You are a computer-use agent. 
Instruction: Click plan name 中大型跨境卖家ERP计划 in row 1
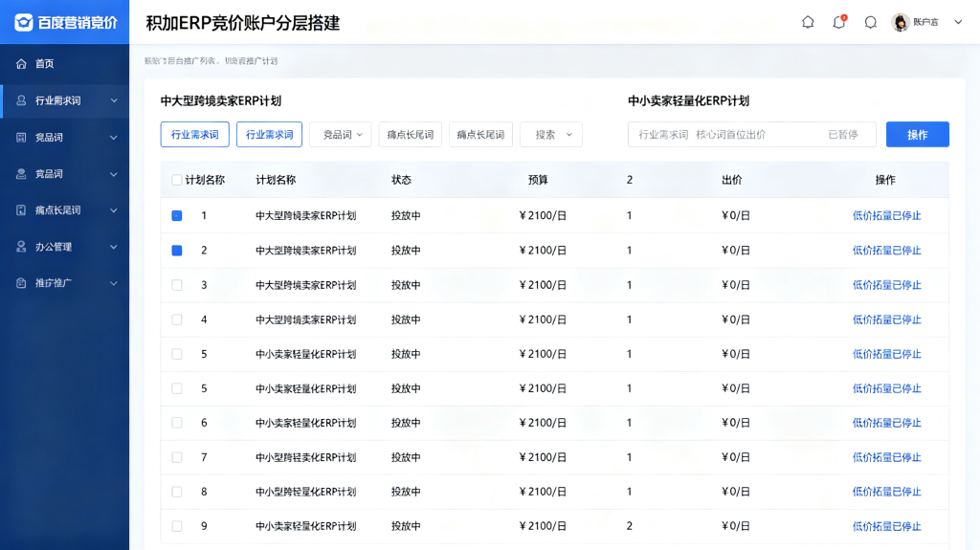click(x=305, y=215)
